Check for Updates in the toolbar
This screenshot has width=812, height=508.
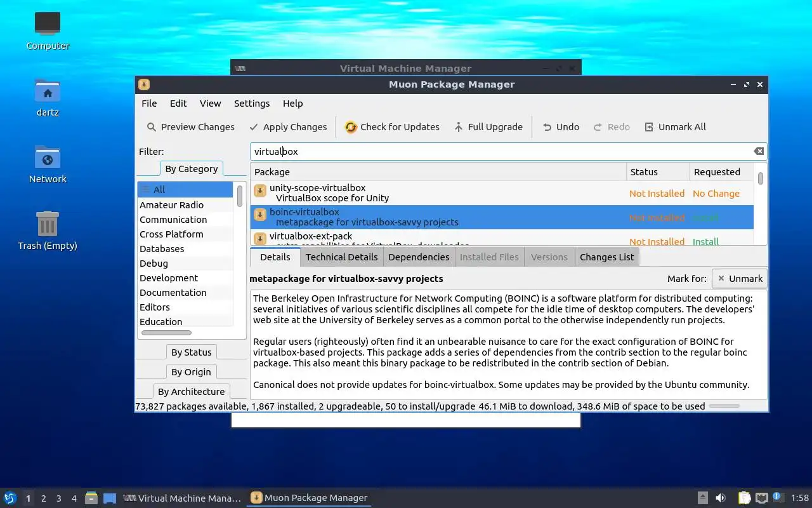click(x=392, y=127)
